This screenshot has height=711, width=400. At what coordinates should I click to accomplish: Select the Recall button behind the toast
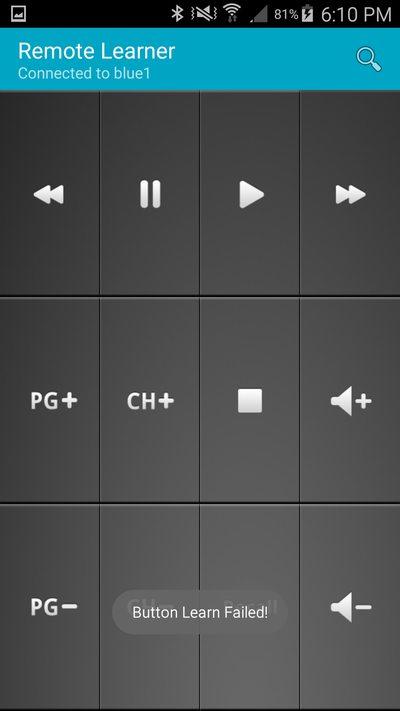(250, 607)
